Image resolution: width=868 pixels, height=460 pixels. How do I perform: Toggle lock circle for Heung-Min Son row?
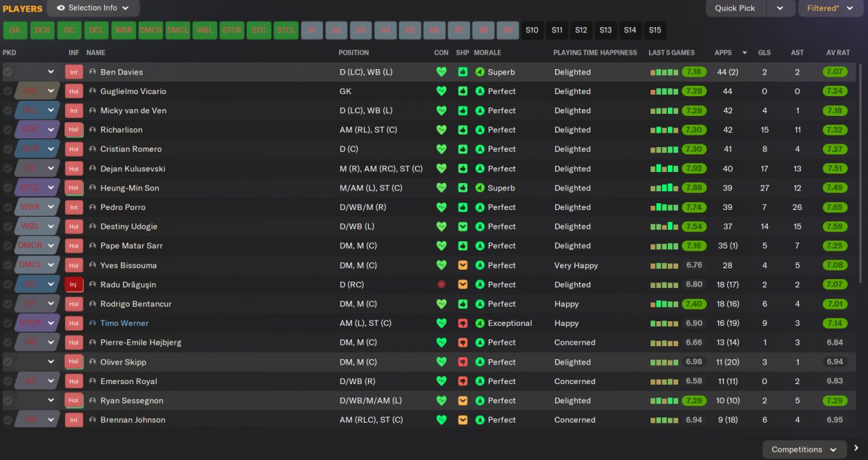click(x=7, y=188)
